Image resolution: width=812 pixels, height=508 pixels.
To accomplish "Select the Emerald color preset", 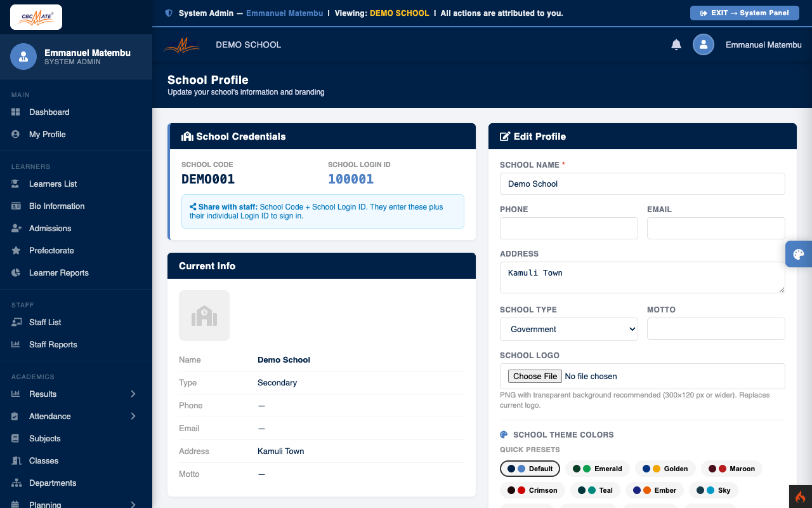I will pyautogui.click(x=598, y=469).
